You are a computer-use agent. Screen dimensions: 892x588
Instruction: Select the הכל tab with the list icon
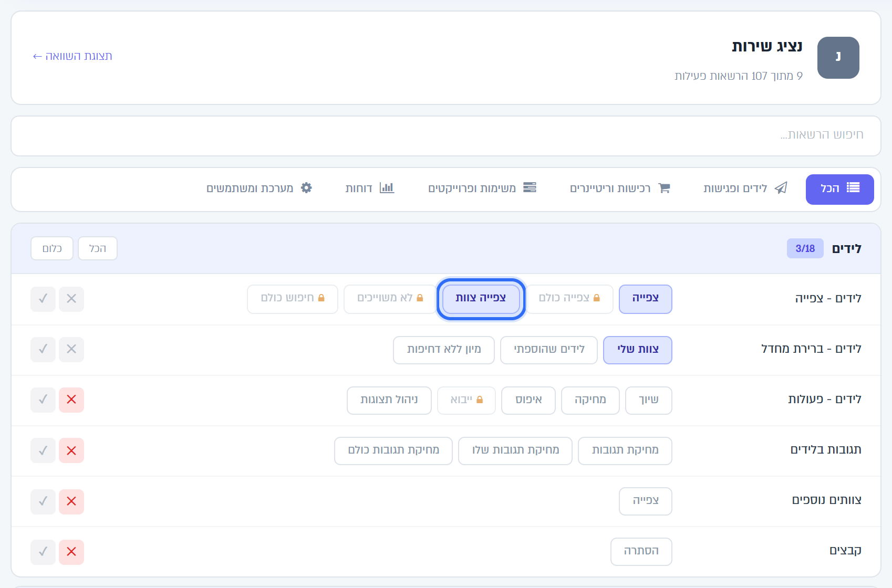tap(839, 189)
